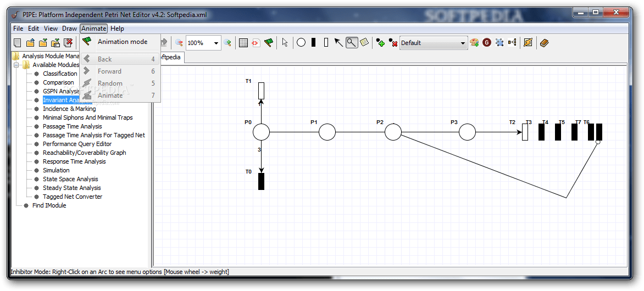Close the Animate menu

coord(94,29)
